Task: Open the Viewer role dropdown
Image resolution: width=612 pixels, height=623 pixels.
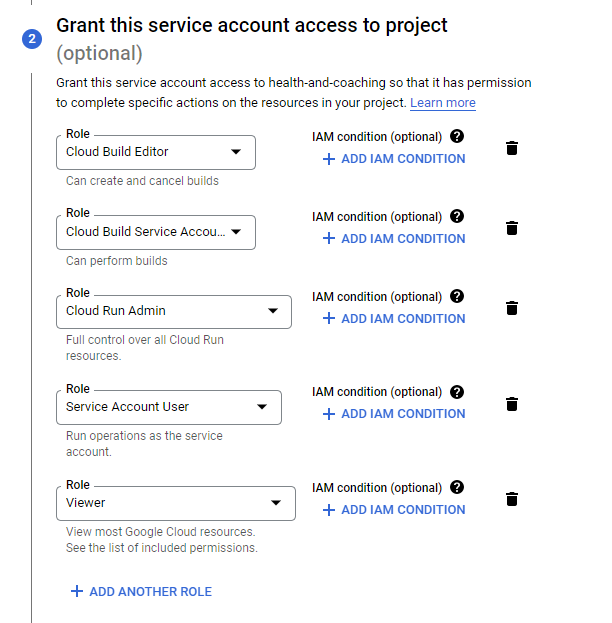Action: click(x=176, y=503)
